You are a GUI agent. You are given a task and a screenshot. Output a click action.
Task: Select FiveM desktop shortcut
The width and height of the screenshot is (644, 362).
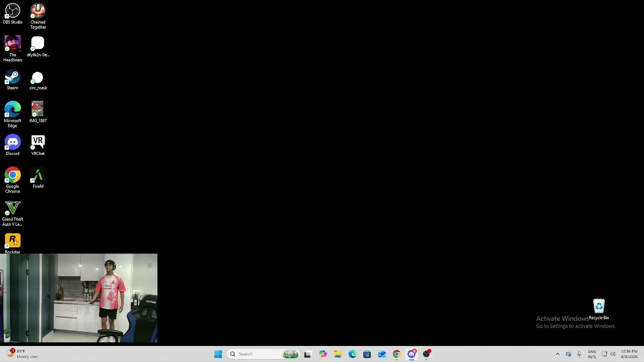(38, 178)
